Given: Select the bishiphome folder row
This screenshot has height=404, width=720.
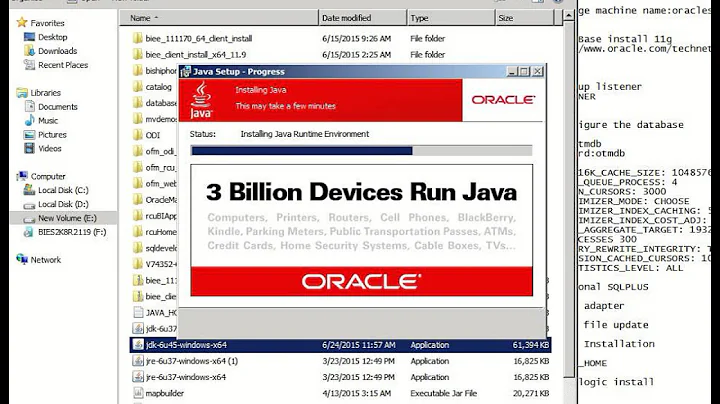Looking at the screenshot, I should click(x=154, y=70).
